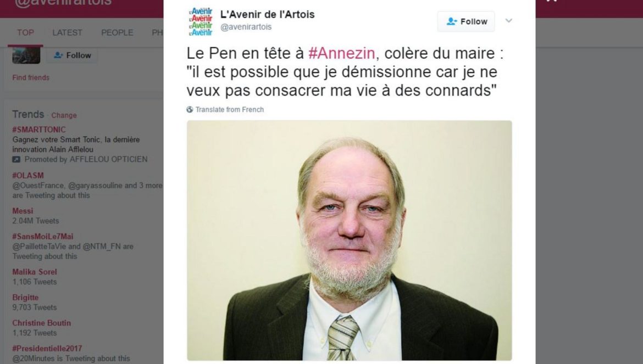Screen dimensions: 643x364
Task: Change the Trends settings
Action: coord(64,115)
